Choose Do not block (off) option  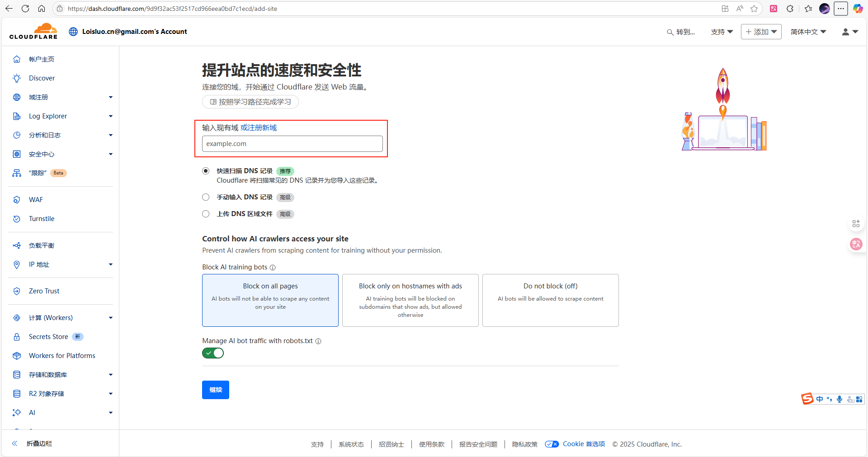click(x=551, y=300)
